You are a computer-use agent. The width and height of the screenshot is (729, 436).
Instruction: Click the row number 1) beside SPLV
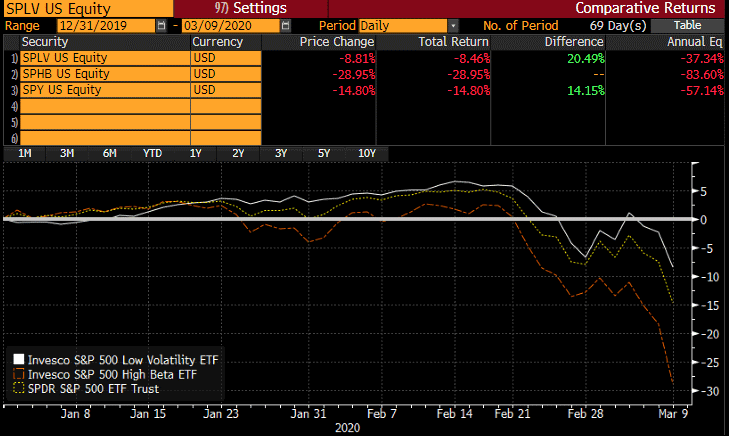tap(14, 59)
